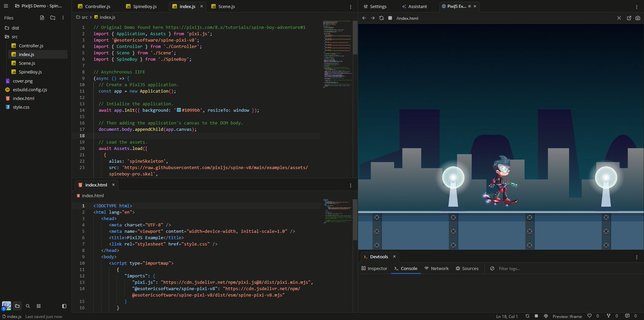Click the fork icon in status bar
The image size is (644, 320).
coord(608,316)
